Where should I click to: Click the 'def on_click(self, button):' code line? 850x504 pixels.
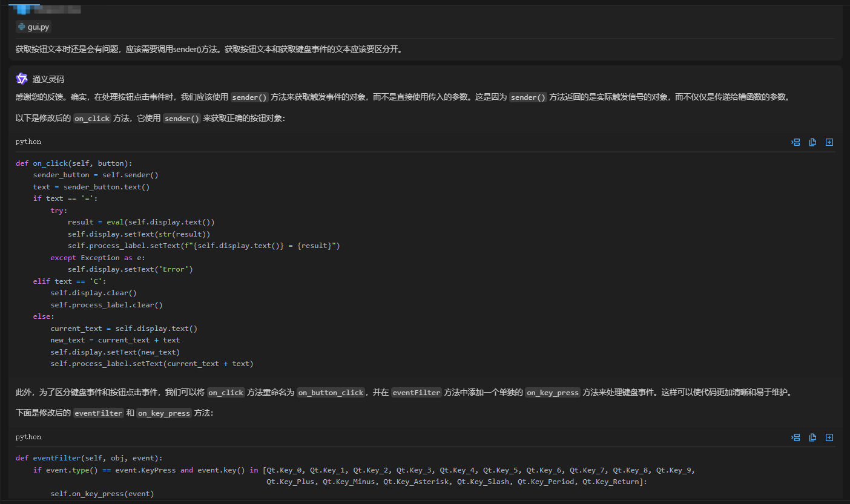pos(74,163)
